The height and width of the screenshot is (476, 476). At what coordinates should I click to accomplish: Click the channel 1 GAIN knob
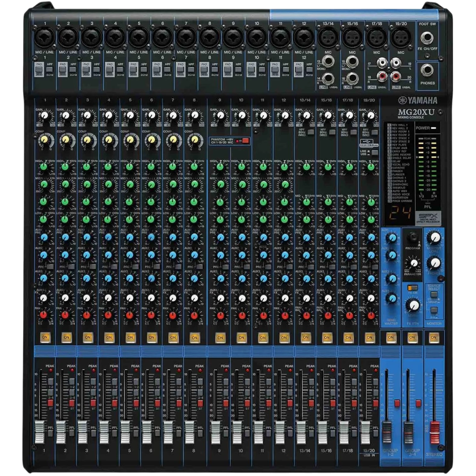point(45,115)
